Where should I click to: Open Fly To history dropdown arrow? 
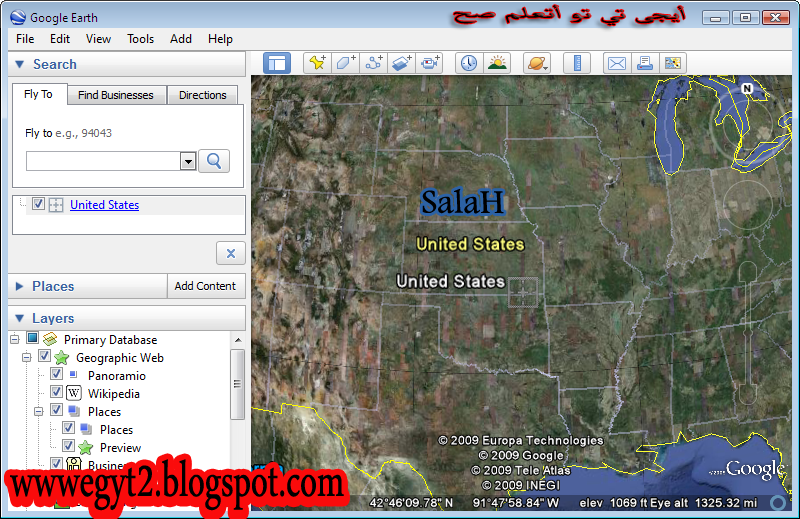click(188, 161)
